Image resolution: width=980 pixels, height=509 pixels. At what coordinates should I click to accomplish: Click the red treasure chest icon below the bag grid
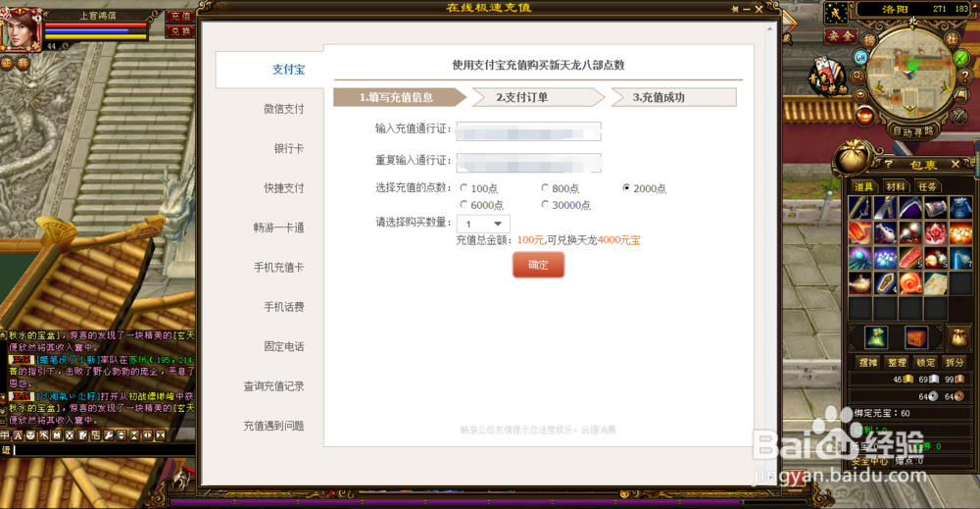click(916, 337)
